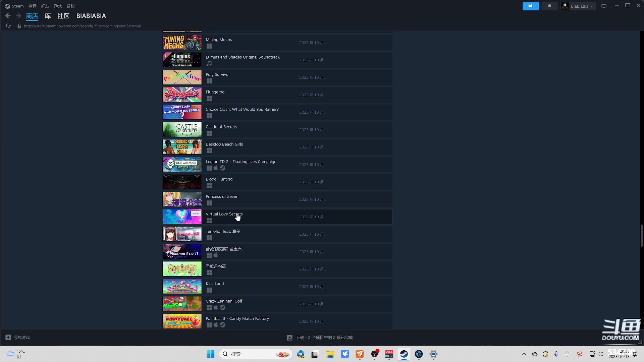The width and height of the screenshot is (644, 362).
Task: Click the Phantom Rose II thumbnail
Action: pos(182,251)
